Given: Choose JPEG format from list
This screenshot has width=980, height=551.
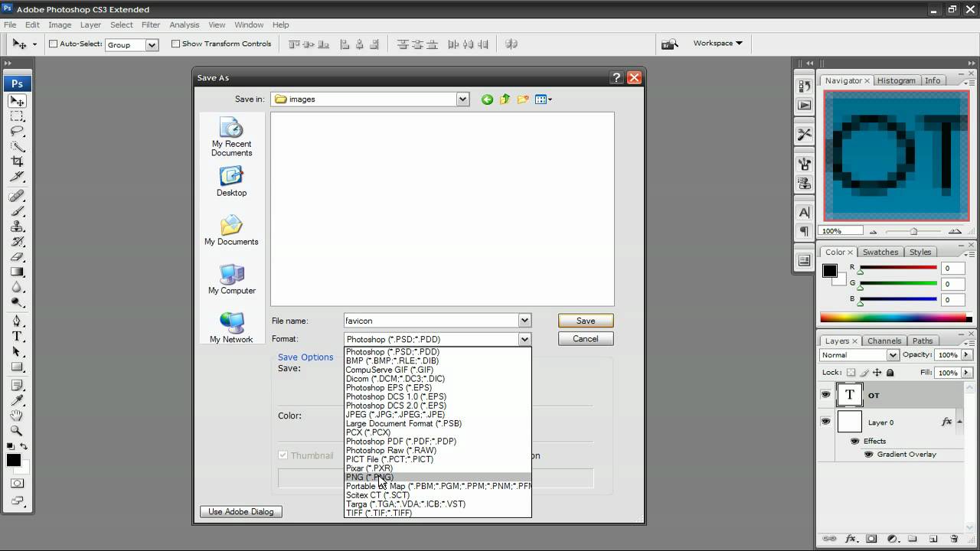Looking at the screenshot, I should [437, 414].
